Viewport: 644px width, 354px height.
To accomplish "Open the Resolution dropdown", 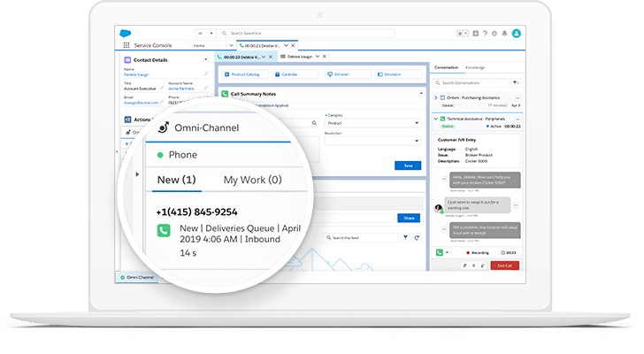I will coord(372,141).
